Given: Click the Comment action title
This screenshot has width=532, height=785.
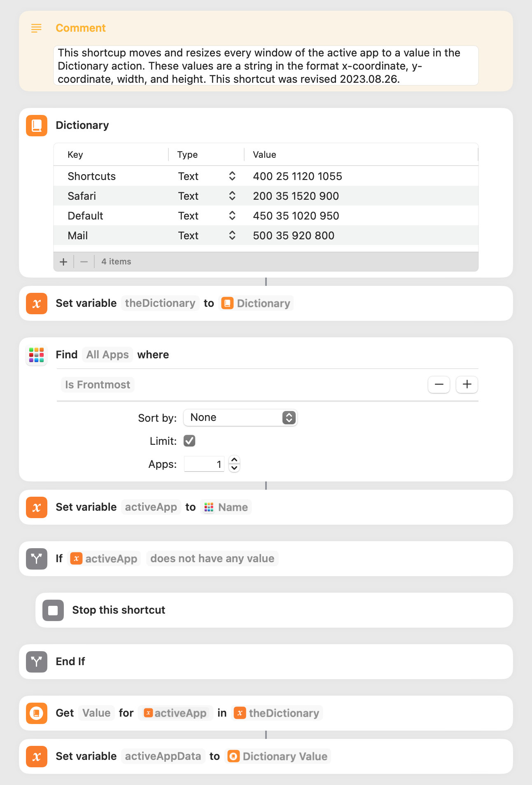Looking at the screenshot, I should click(x=81, y=28).
